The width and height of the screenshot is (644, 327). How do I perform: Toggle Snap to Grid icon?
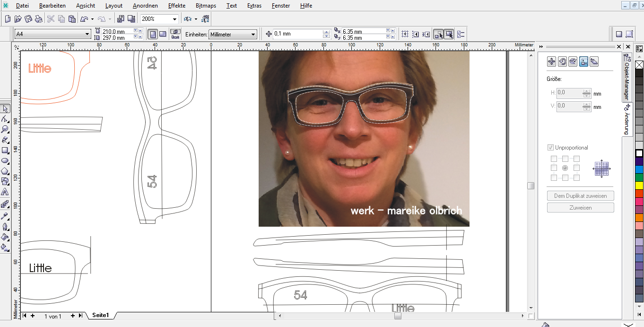click(x=405, y=34)
